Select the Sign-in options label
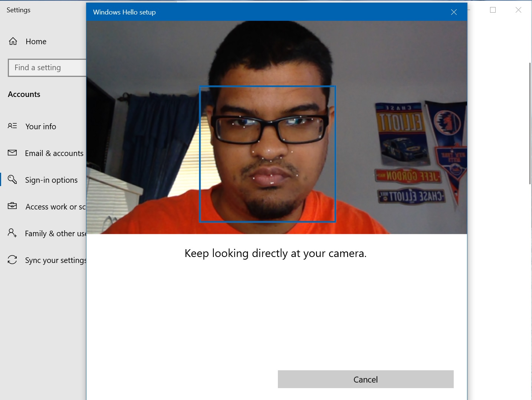This screenshot has width=532, height=400. [x=51, y=180]
